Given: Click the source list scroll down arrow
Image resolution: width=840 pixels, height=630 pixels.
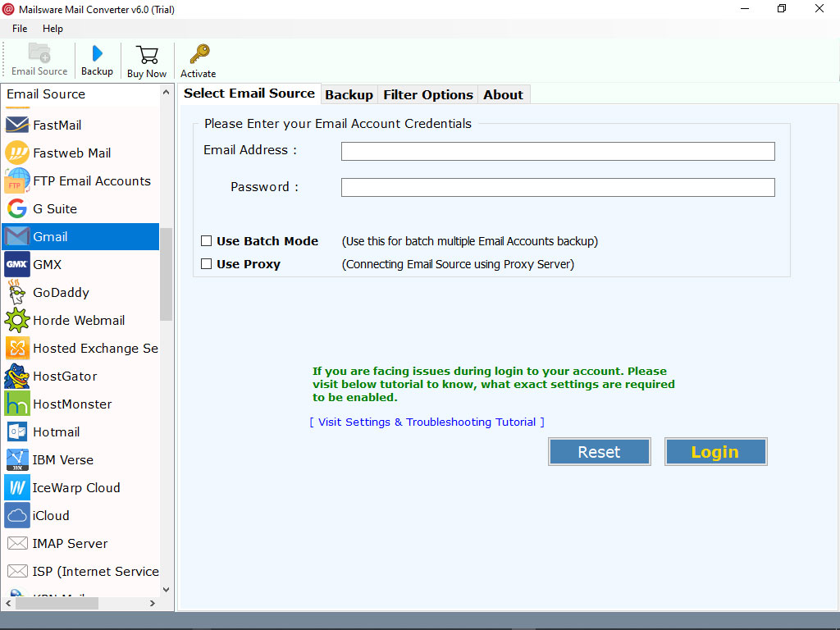Looking at the screenshot, I should (166, 590).
